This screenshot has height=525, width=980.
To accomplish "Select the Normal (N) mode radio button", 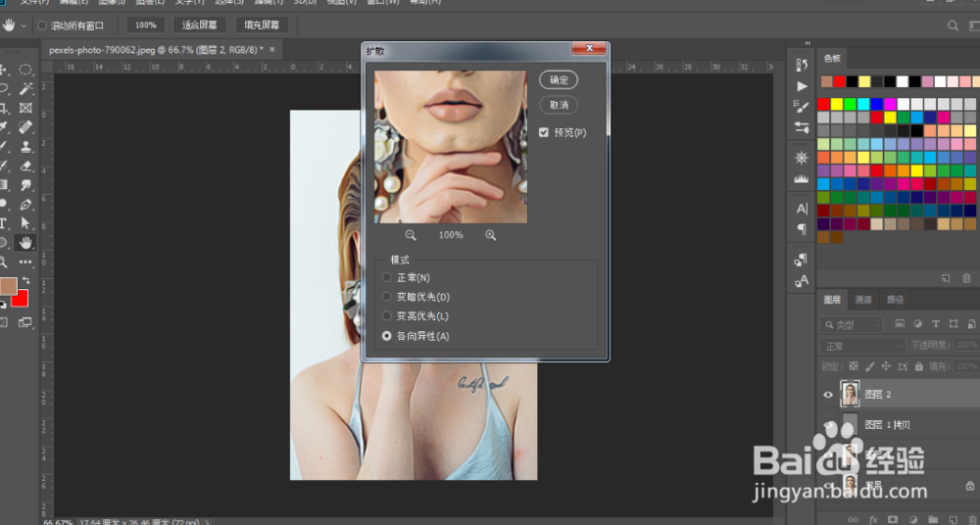I will [387, 277].
